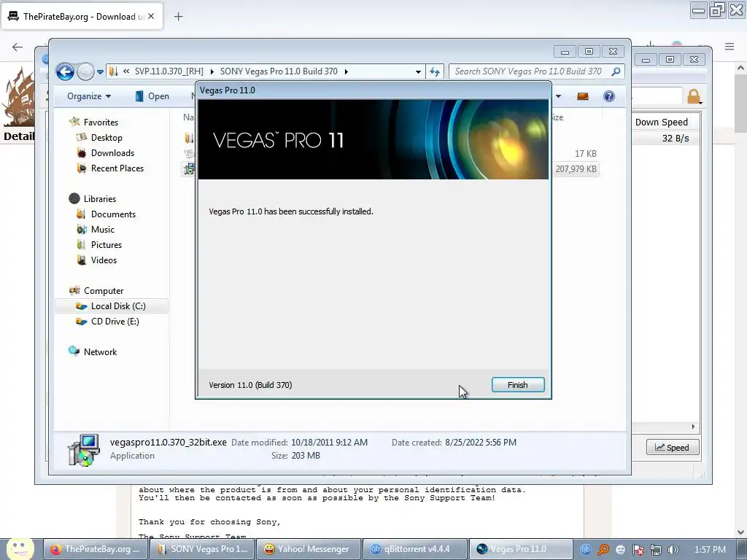Switch to Yahoo! Messenger on the taskbar
The width and height of the screenshot is (747, 560).
coord(309,549)
